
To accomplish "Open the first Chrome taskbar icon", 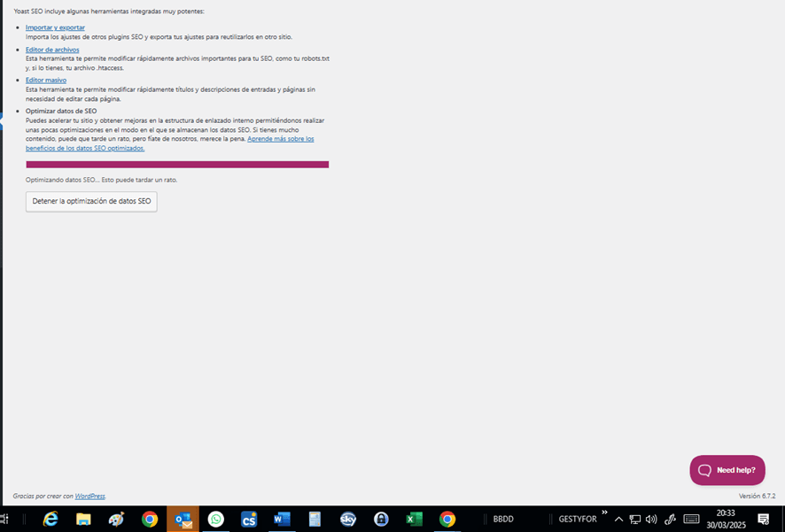I will click(149, 519).
